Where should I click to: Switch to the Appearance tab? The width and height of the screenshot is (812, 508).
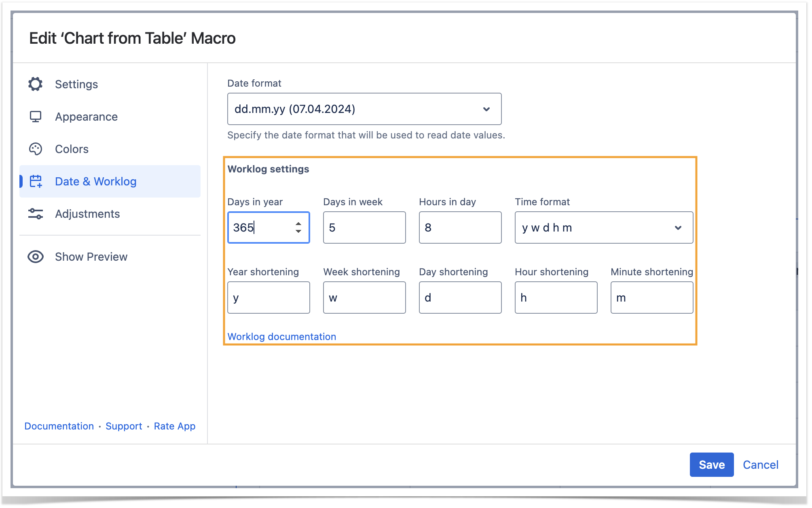coord(86,117)
